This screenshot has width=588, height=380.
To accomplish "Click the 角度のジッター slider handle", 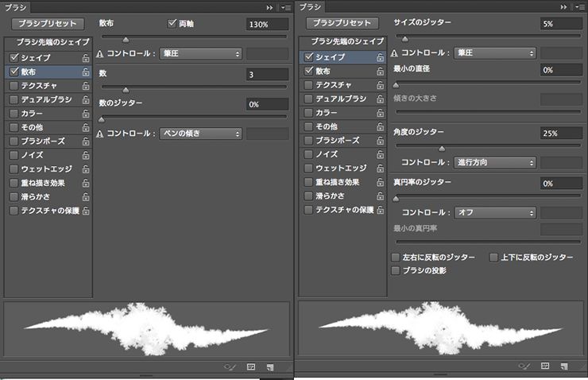I will tap(442, 148).
